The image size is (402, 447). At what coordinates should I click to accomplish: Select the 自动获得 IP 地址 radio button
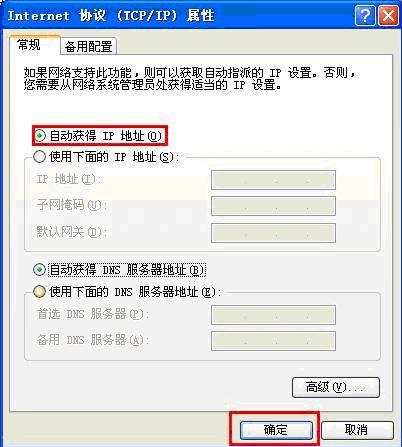(40, 135)
